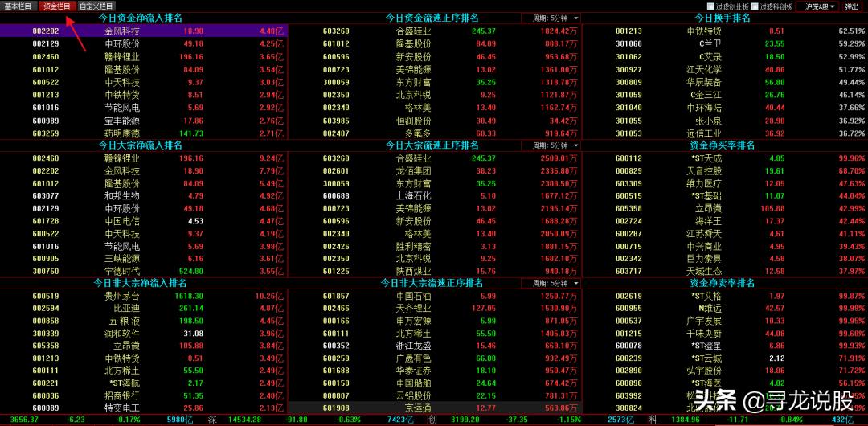The image size is (868, 426).
Task: Select 三峡能源 stock row
Action: 144,258
